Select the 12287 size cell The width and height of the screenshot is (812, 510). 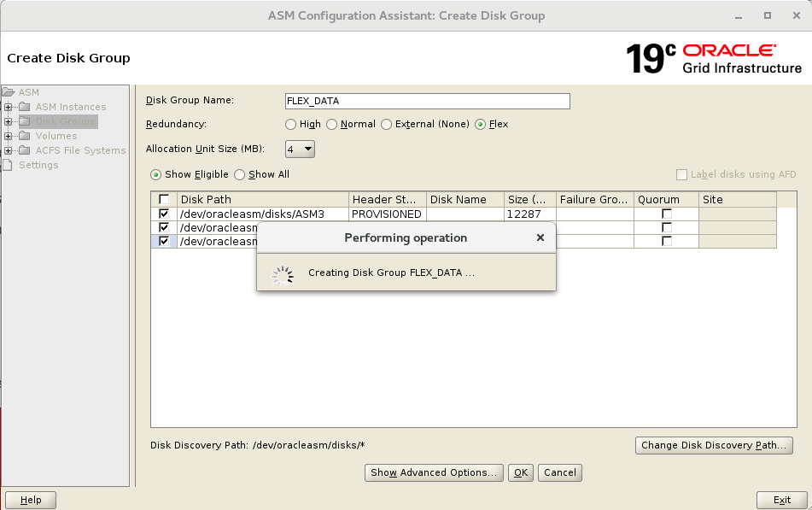530,214
